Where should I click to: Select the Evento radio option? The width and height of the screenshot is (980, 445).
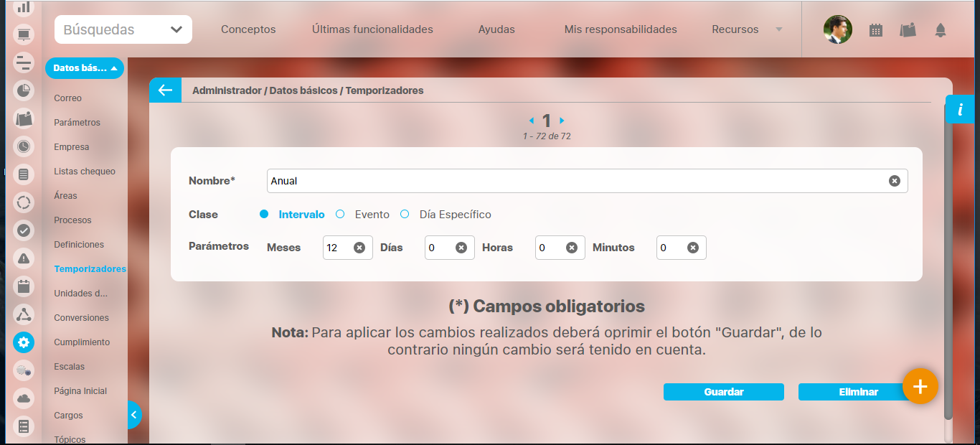pos(341,215)
